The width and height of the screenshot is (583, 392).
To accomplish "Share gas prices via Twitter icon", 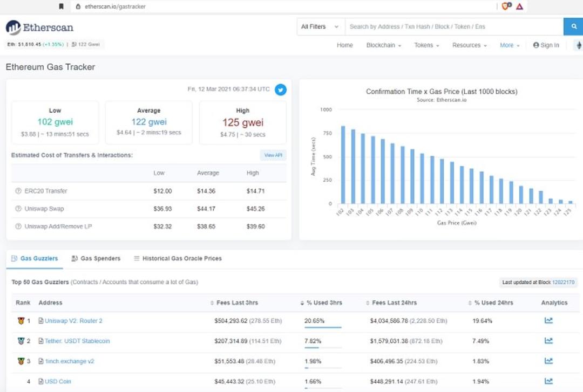I will coord(281,90).
